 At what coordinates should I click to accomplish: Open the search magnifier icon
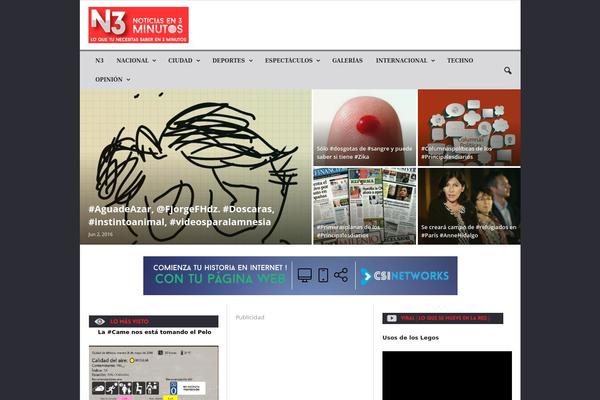tap(508, 71)
